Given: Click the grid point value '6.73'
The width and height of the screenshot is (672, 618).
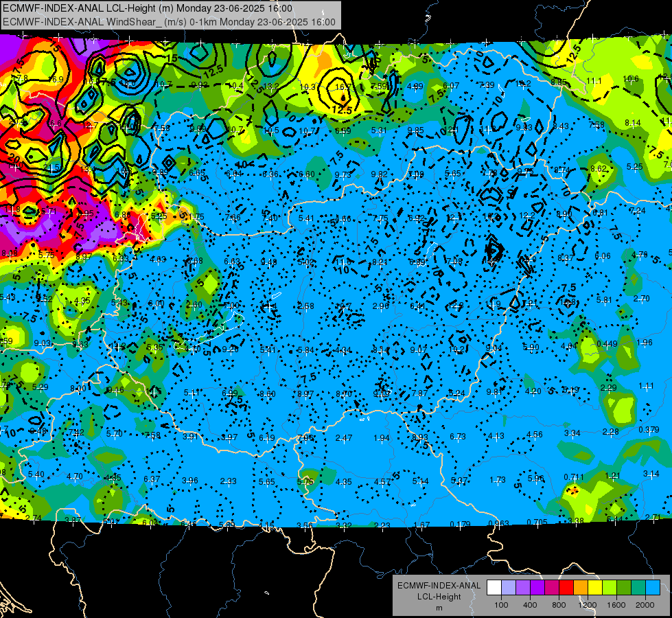Looking at the screenshot, I should (x=458, y=437).
